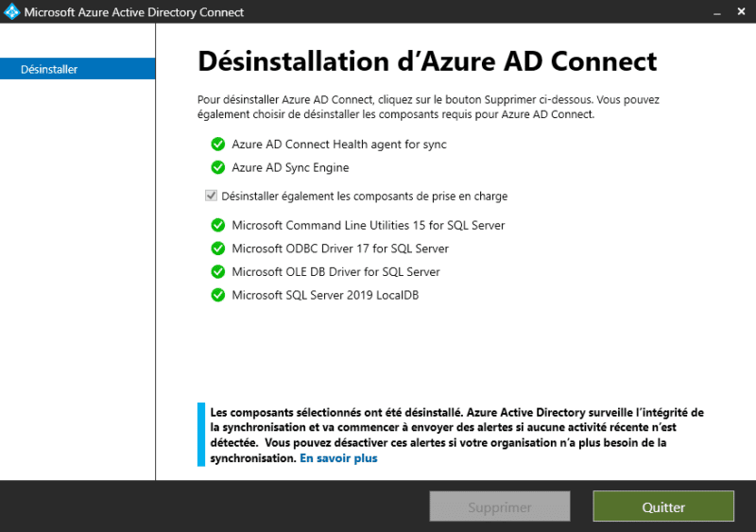Click the Supprimer button

coord(500,506)
